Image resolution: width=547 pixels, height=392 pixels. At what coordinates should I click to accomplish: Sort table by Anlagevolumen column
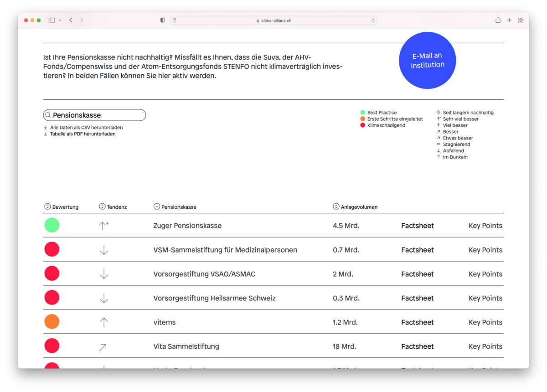click(336, 206)
